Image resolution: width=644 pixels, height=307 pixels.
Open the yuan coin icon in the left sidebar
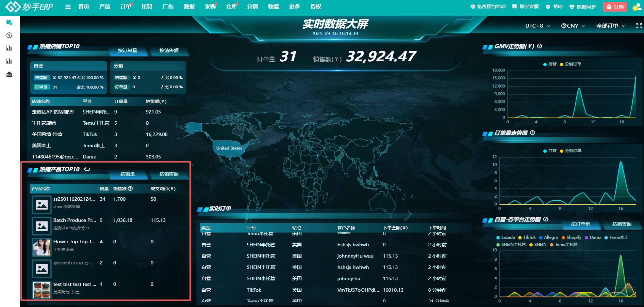(x=9, y=35)
